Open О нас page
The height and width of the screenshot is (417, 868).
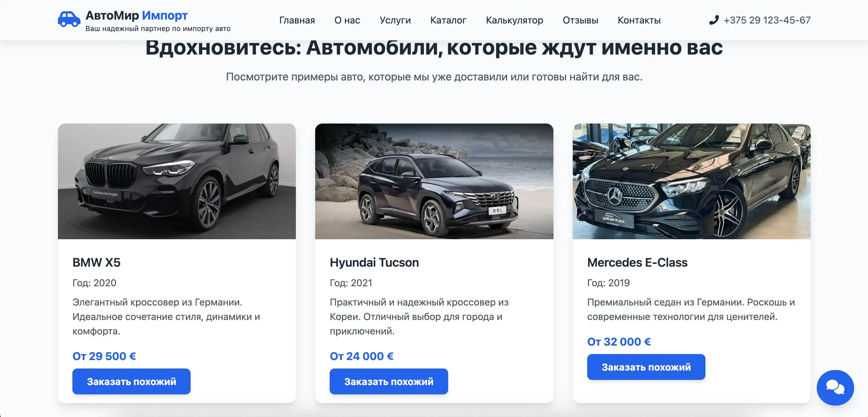click(x=347, y=20)
